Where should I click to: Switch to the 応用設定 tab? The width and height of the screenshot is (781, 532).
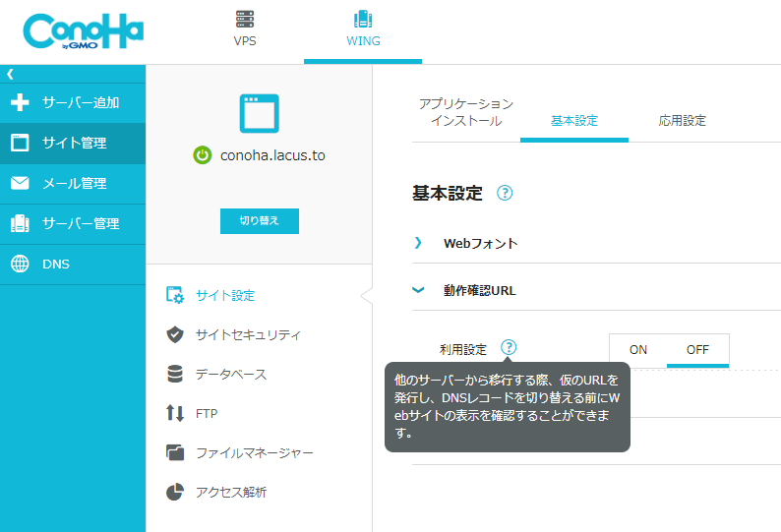[682, 121]
